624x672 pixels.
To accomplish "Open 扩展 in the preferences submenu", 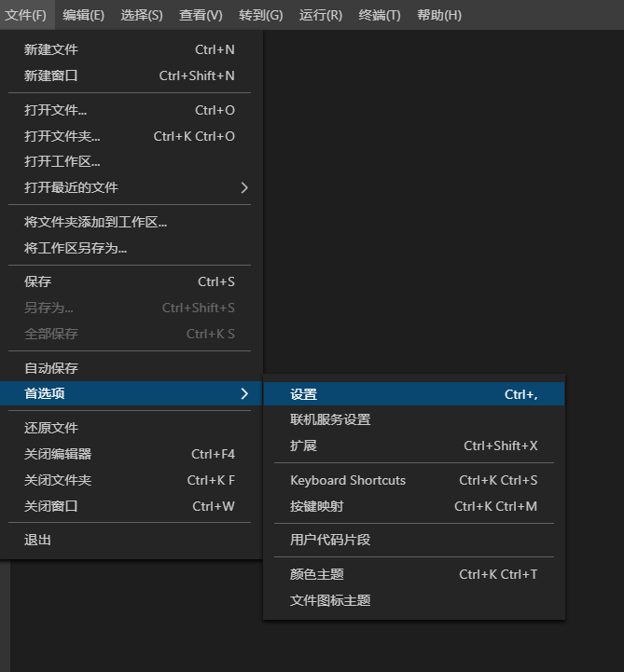I will [x=414, y=446].
